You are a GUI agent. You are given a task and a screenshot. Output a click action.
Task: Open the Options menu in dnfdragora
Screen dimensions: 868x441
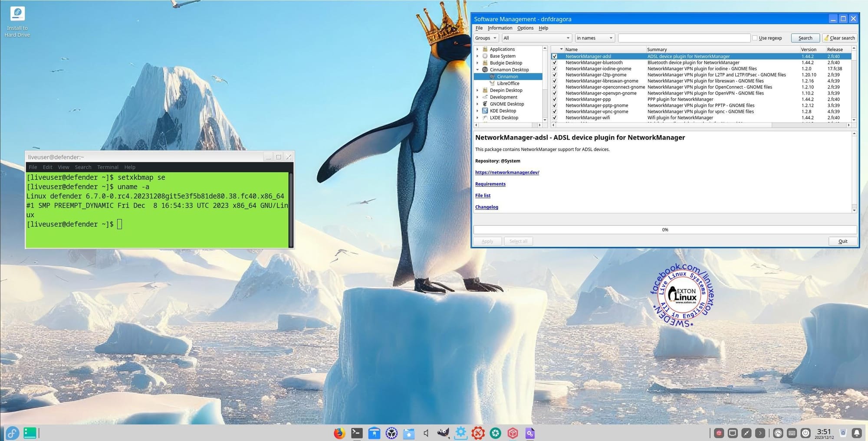525,28
